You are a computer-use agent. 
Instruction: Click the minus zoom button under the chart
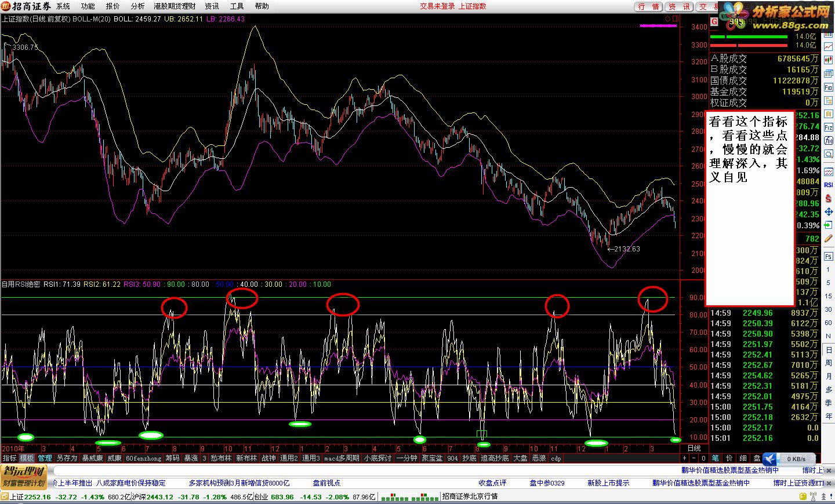(x=694, y=458)
